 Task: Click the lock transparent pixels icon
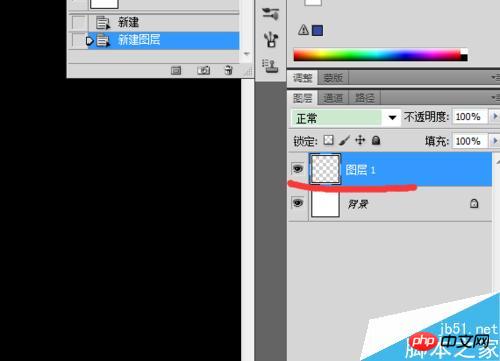pyautogui.click(x=328, y=140)
